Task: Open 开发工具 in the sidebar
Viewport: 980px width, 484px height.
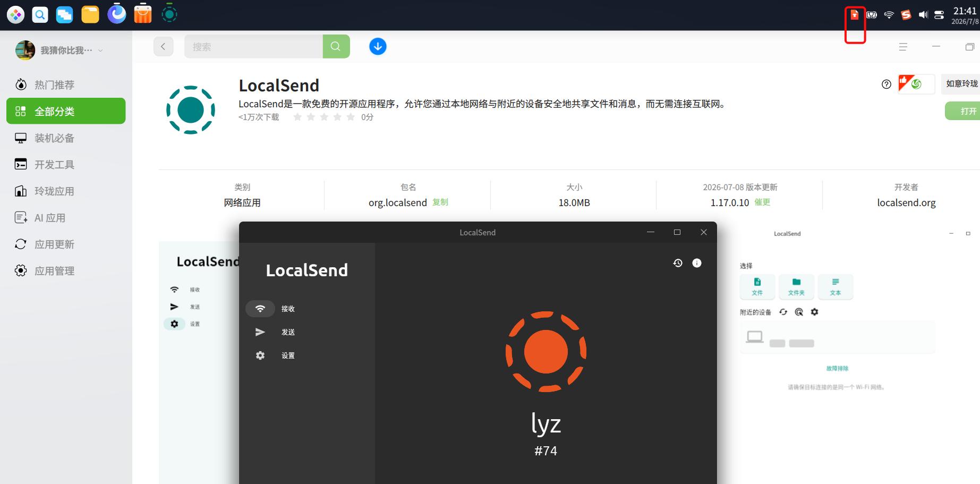Action: pos(66,165)
